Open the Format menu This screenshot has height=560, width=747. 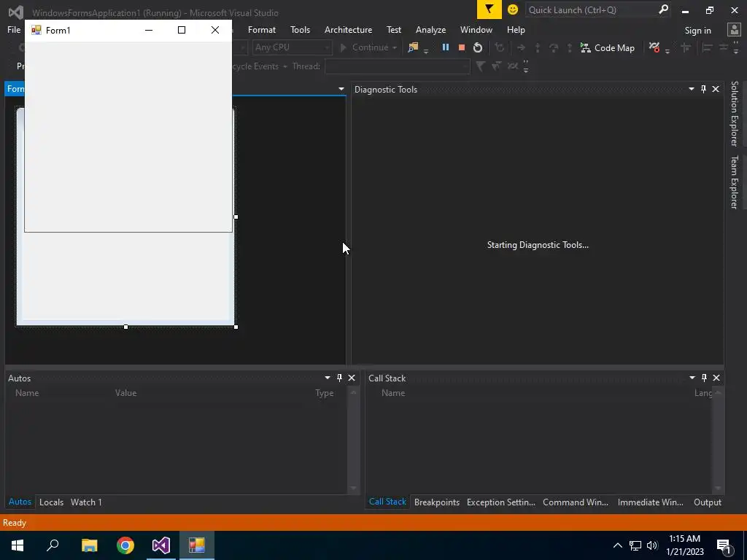(x=262, y=29)
